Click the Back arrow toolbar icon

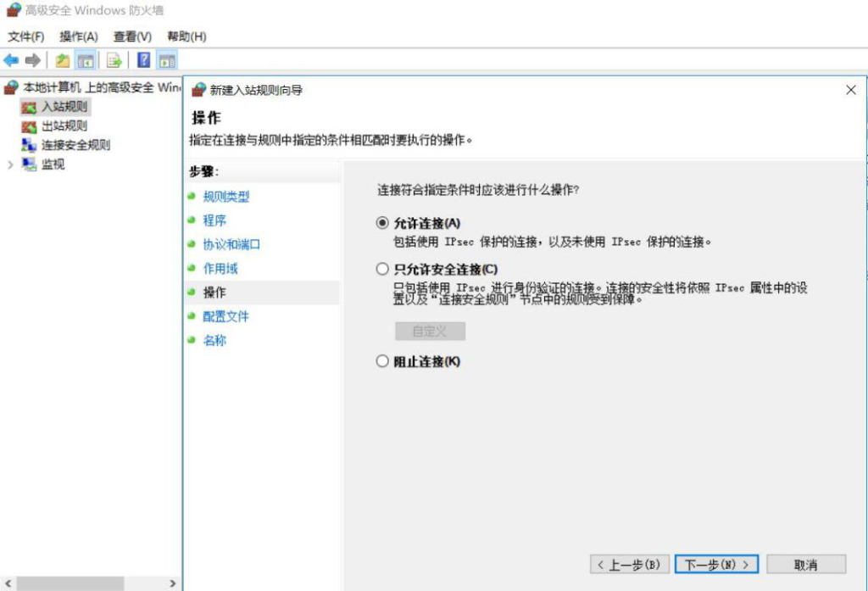coord(11,60)
